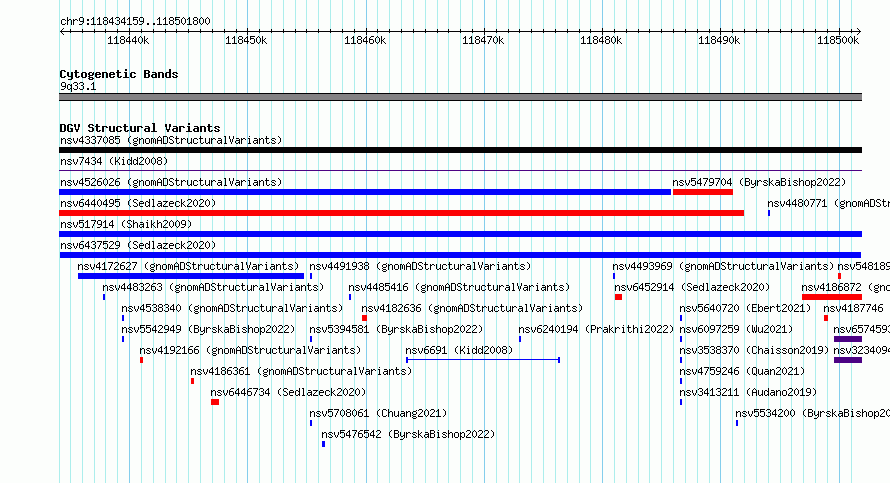This screenshot has width=890, height=483.
Task: Click nsv6440495 (Sedlazeck2020) label
Action: click(138, 203)
